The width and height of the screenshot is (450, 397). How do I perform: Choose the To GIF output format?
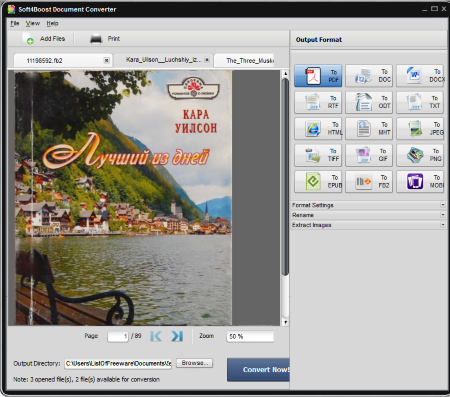(x=369, y=155)
